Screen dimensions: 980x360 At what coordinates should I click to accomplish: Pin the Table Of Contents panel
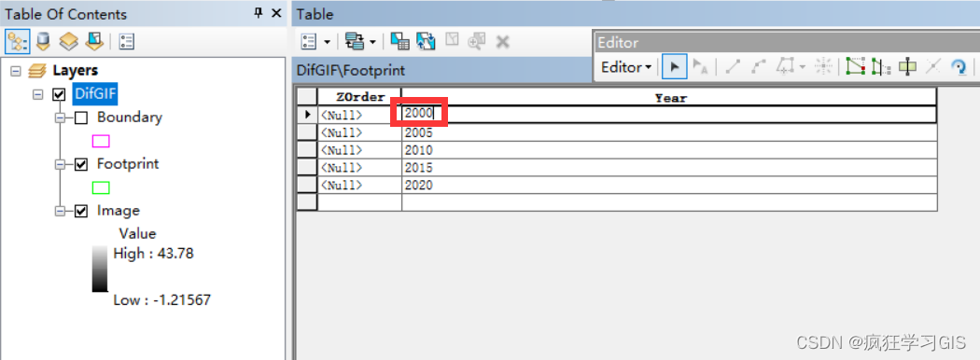pos(259,13)
